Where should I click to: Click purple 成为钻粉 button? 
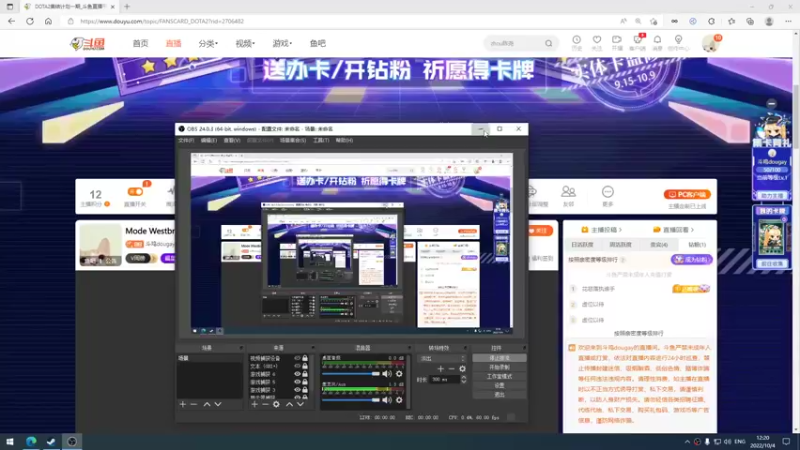(x=691, y=260)
